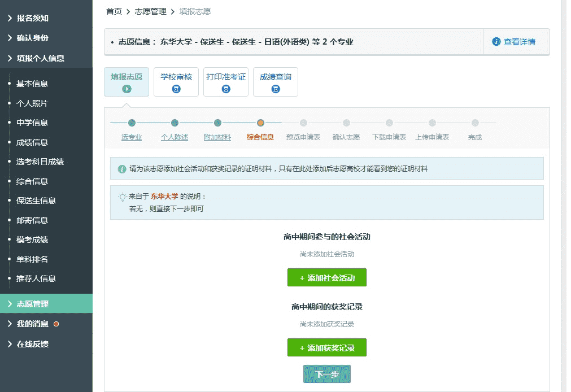Click the 下一步 button
The height and width of the screenshot is (392, 571).
click(x=327, y=374)
